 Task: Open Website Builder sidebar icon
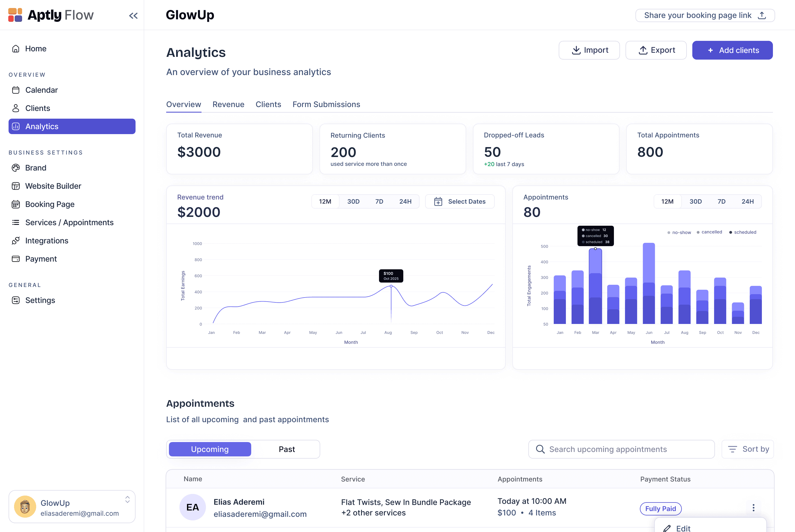click(16, 186)
